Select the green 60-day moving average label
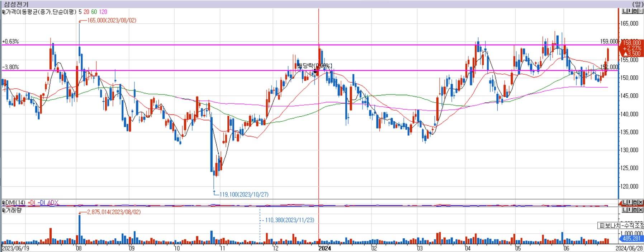 pos(94,12)
